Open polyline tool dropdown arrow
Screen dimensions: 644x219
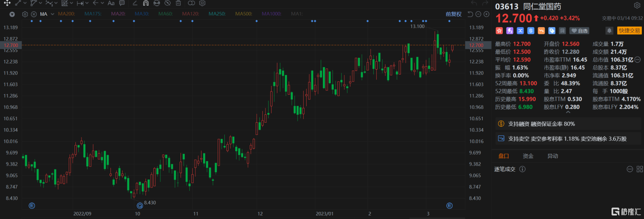pyautogui.click(x=41, y=4)
